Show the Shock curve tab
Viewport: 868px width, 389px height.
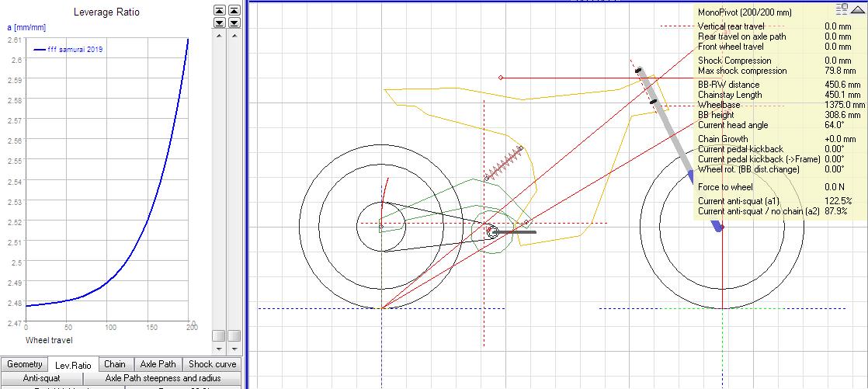coord(211,364)
